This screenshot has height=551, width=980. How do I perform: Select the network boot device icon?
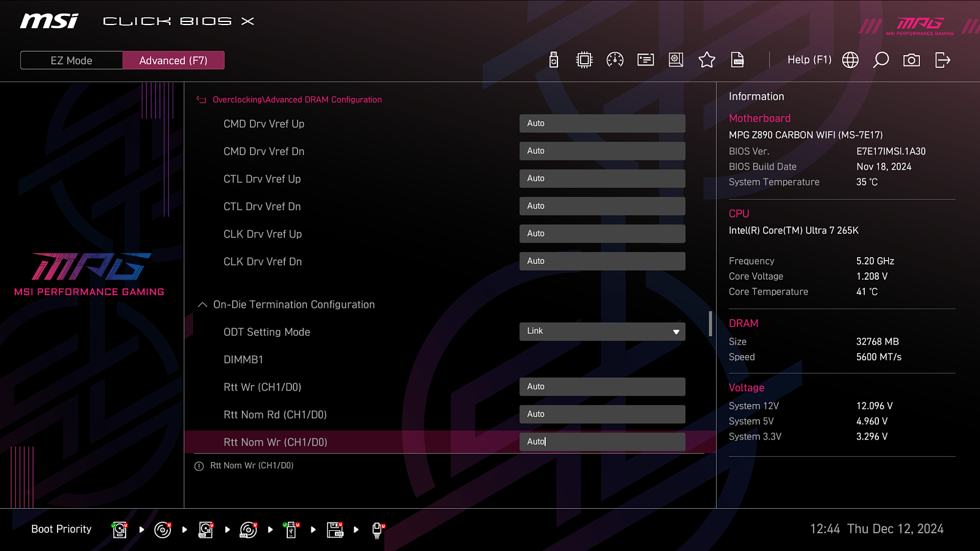[378, 530]
